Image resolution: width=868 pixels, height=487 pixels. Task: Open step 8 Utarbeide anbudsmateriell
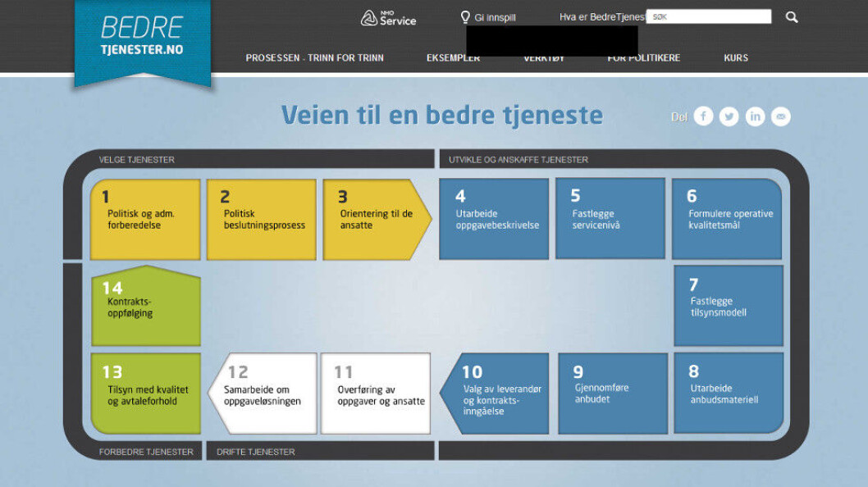[x=729, y=393]
